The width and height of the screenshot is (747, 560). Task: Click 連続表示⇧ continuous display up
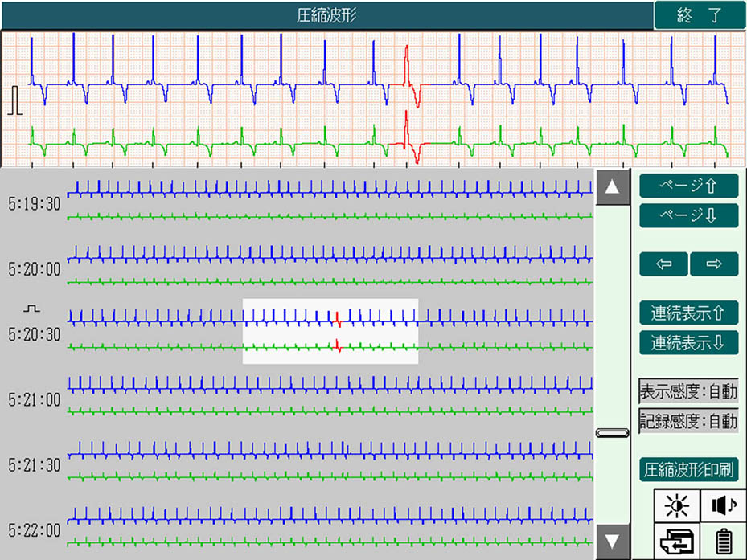pos(688,312)
